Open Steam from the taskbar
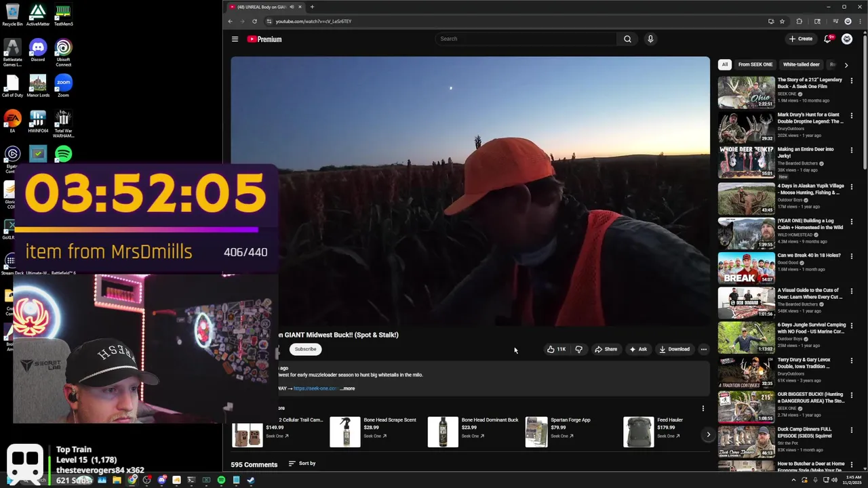The width and height of the screenshot is (868, 488). [x=251, y=481]
